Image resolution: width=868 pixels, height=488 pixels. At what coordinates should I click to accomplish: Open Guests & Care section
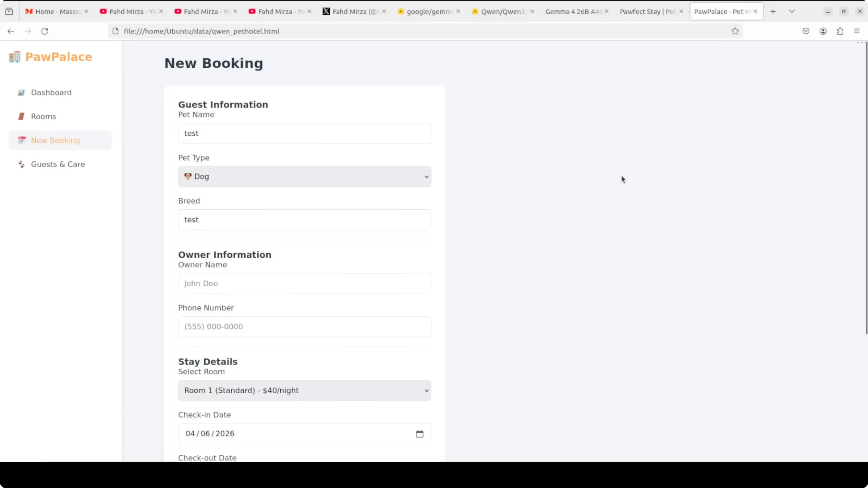(x=58, y=164)
